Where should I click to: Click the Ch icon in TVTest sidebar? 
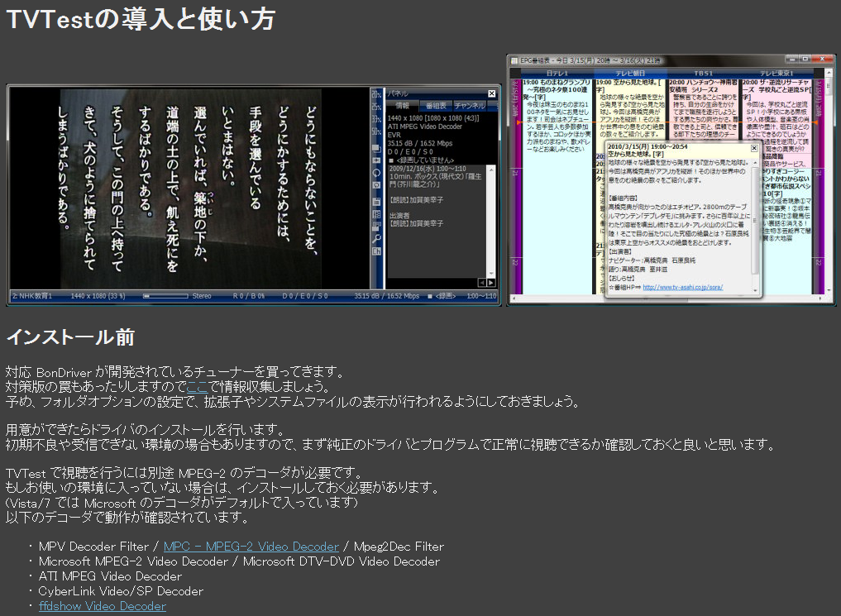click(376, 251)
